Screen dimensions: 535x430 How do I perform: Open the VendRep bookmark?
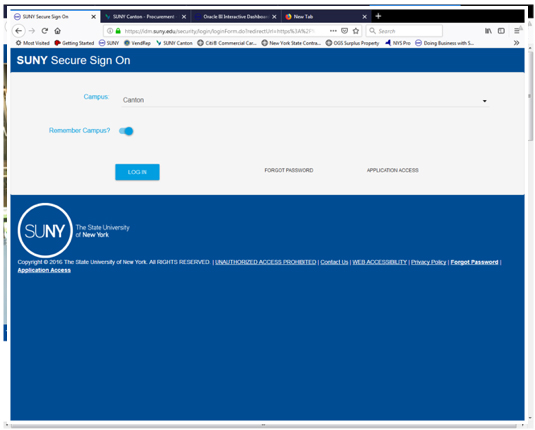coord(137,43)
